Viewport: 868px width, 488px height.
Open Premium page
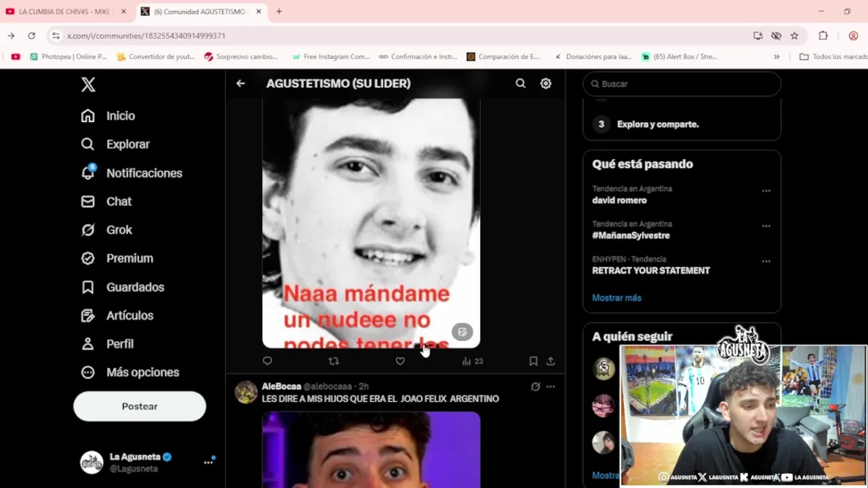coord(117,258)
